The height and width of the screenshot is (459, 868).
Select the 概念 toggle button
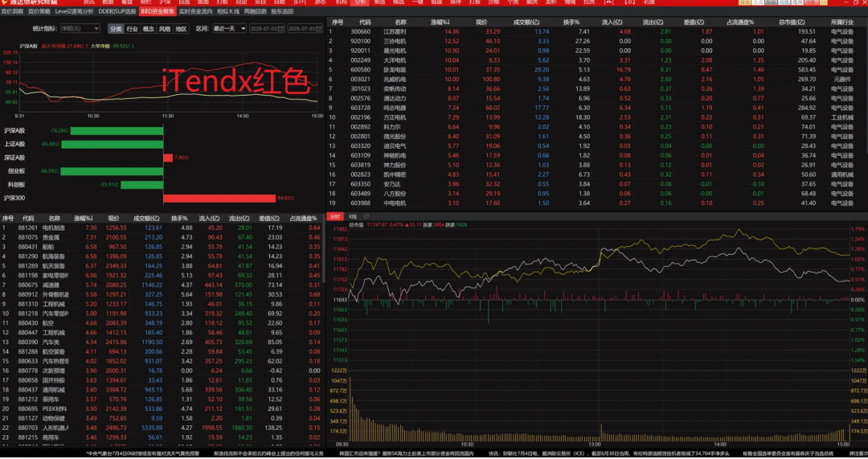tap(149, 29)
